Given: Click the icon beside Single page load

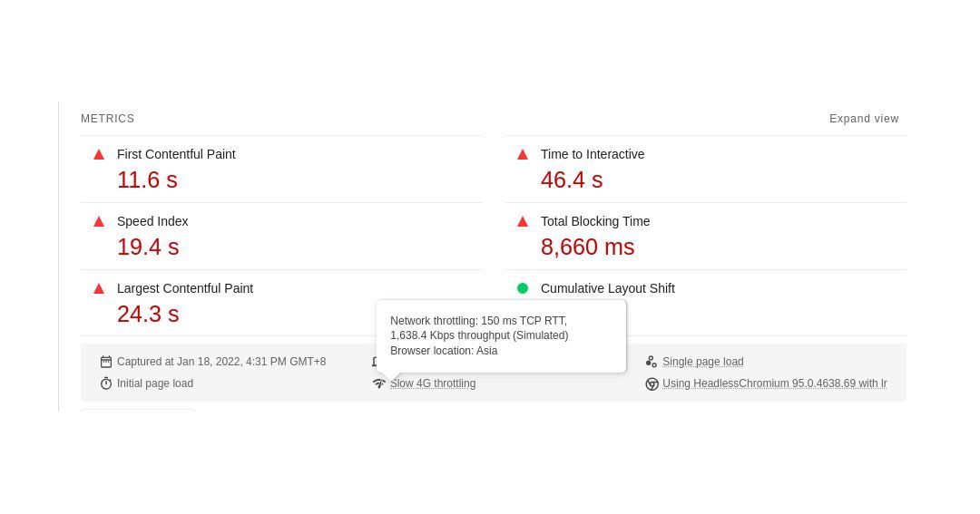Looking at the screenshot, I should pyautogui.click(x=652, y=362).
